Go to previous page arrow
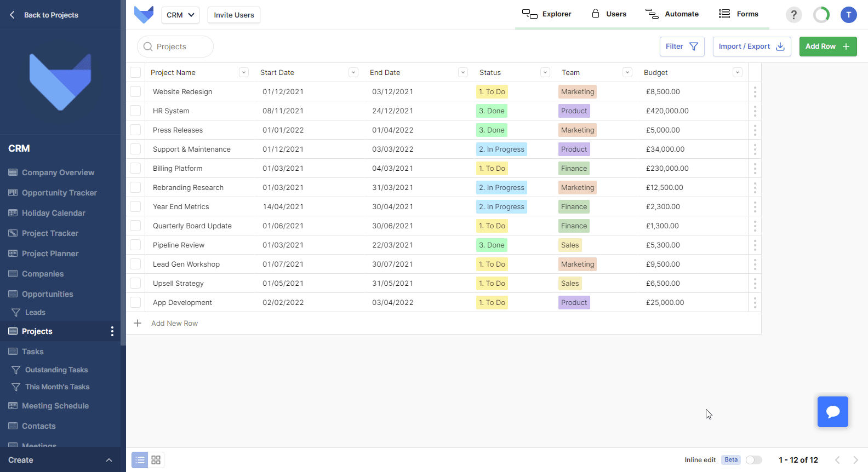The height and width of the screenshot is (472, 868). (837, 460)
